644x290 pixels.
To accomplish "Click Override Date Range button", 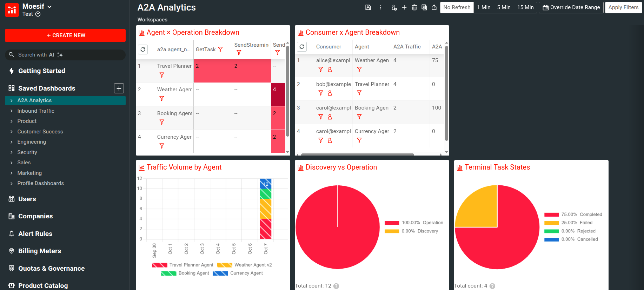I will tap(571, 7).
